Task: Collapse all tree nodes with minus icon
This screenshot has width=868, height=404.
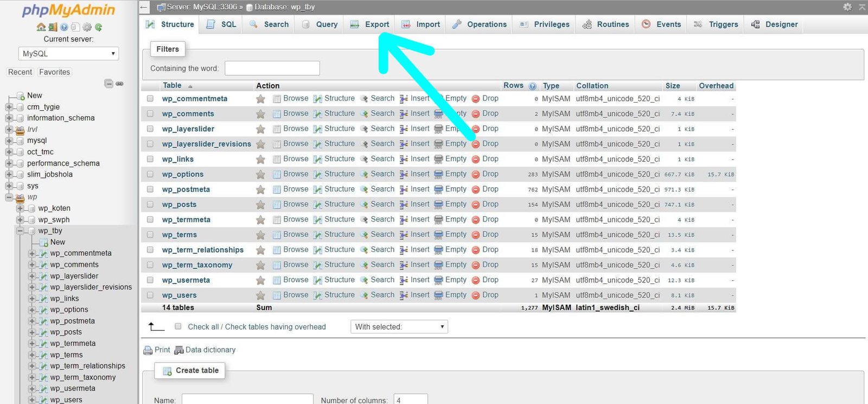Action: coord(109,84)
